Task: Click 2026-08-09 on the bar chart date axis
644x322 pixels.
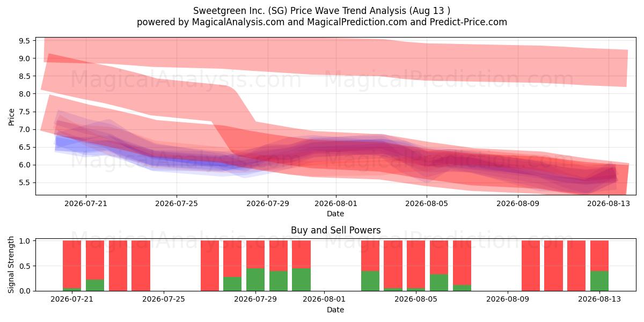Action: coord(508,299)
